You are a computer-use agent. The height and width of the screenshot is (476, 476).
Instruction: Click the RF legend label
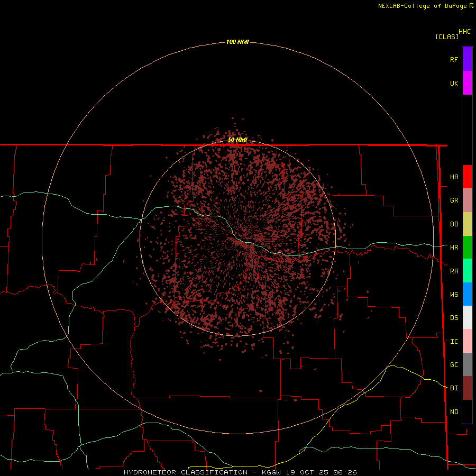click(454, 60)
